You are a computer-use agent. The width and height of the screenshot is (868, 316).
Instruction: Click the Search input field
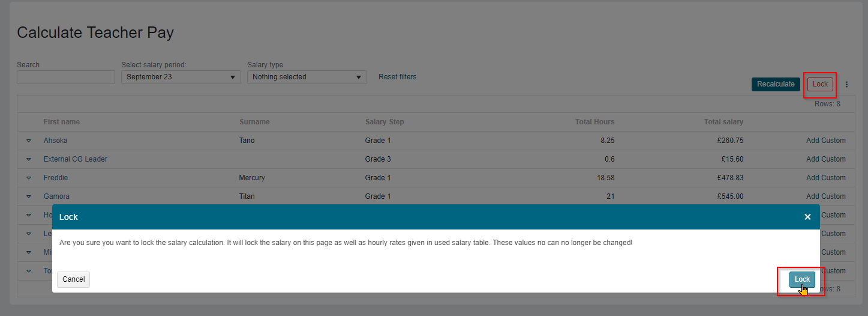[66, 77]
